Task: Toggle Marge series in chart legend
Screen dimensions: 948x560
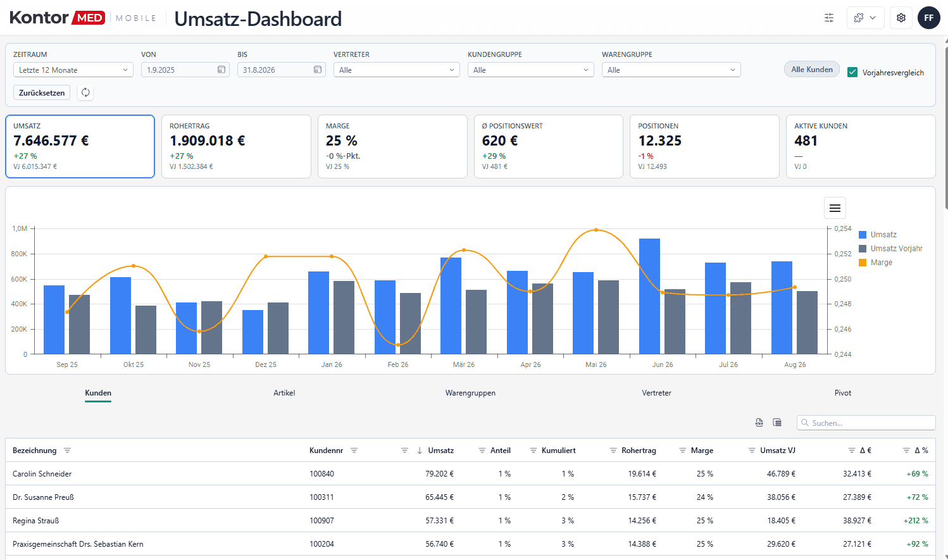Action: pyautogui.click(x=875, y=263)
